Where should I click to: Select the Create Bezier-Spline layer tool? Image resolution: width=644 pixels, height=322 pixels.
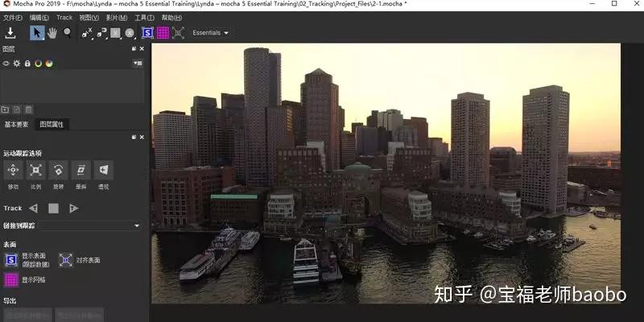(x=102, y=33)
